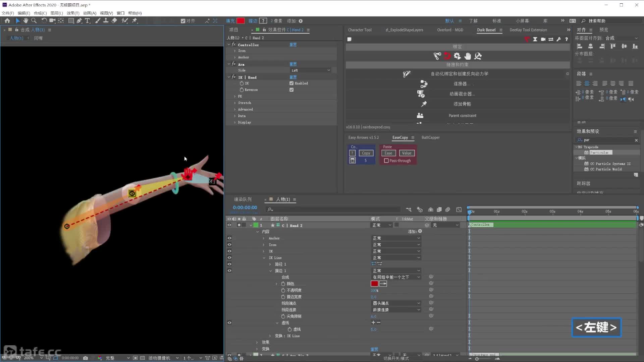The width and height of the screenshot is (644, 362).
Task: Select the Rotation tool
Action: [x=44, y=21]
